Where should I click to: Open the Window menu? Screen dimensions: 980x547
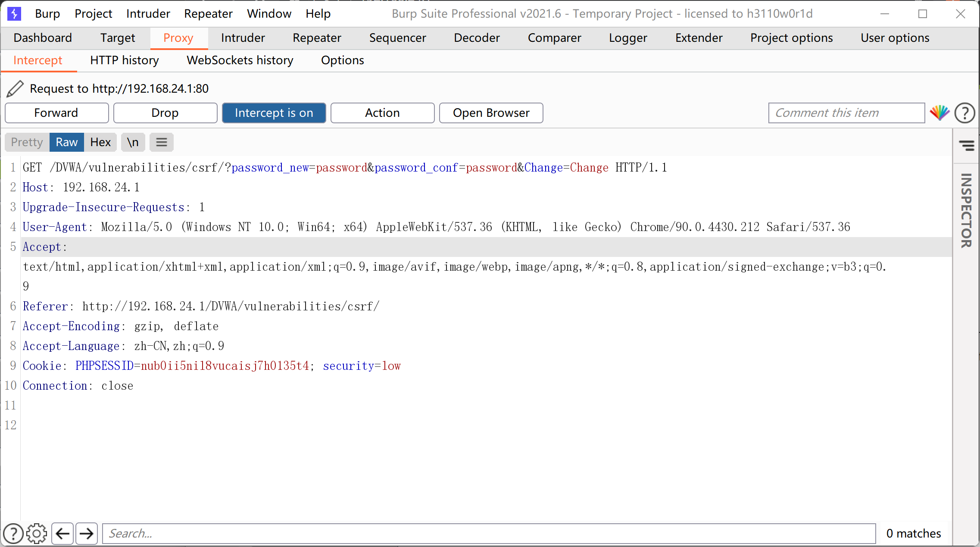click(x=269, y=14)
